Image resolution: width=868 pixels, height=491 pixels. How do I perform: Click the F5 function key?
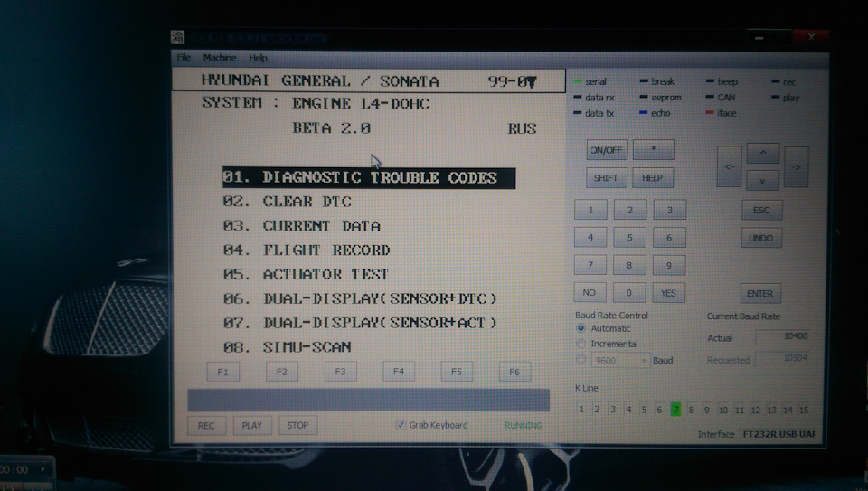[x=457, y=372]
